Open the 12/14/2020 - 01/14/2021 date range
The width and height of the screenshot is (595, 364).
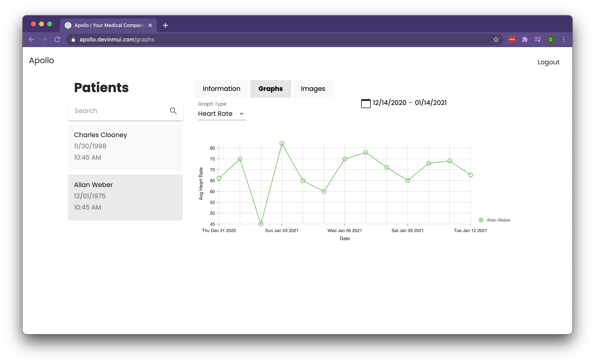point(410,103)
